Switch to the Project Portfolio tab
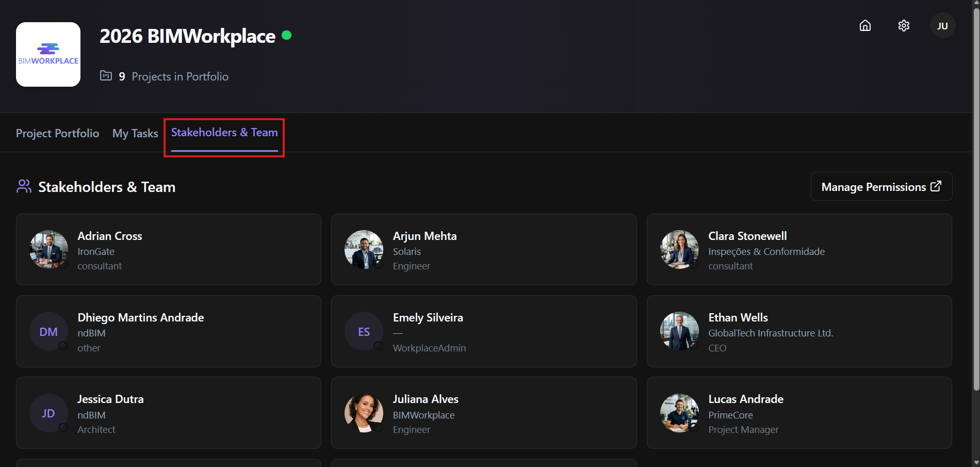This screenshot has width=980, height=467. (x=57, y=133)
